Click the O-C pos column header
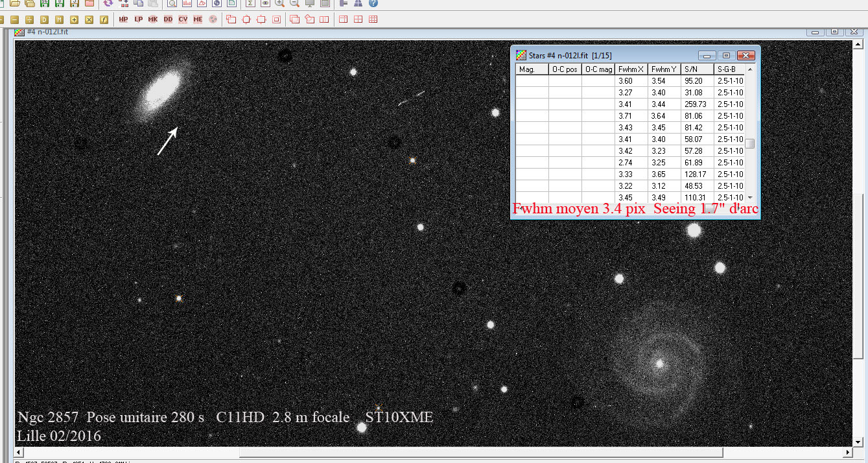This screenshot has height=463, width=868. [565, 69]
